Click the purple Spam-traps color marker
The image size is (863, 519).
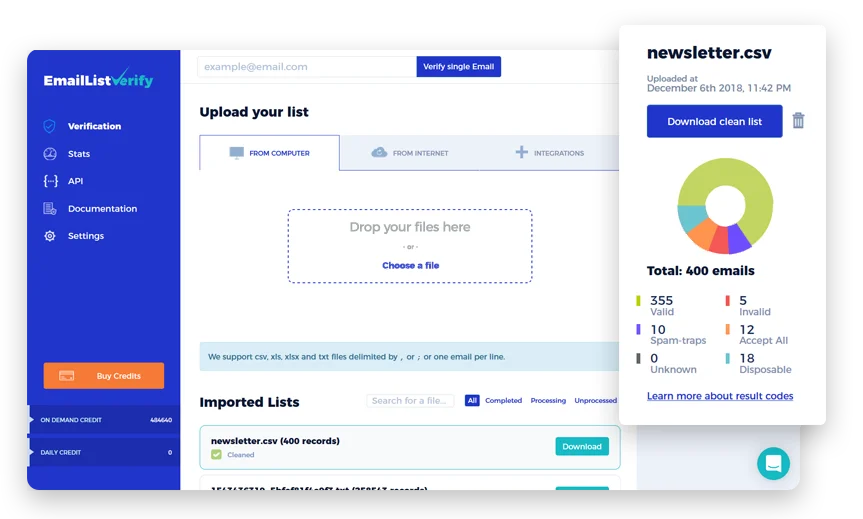pos(638,329)
